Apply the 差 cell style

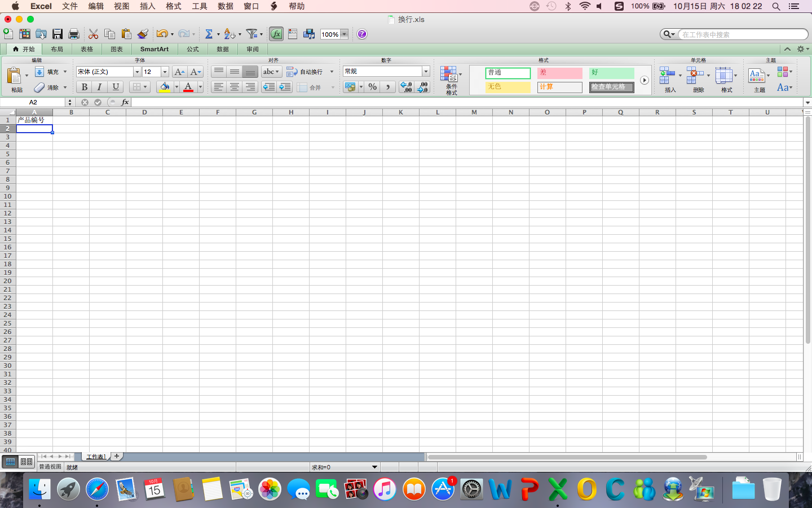click(x=559, y=73)
